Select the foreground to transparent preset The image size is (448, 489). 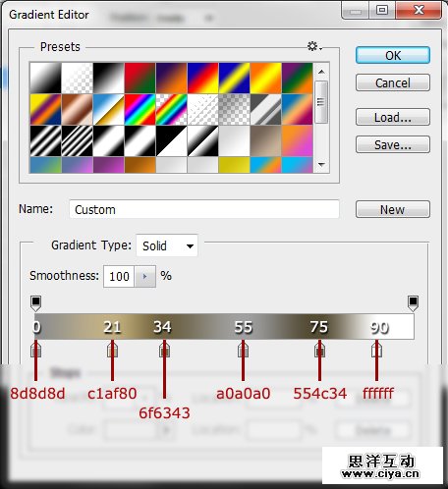pos(77,78)
